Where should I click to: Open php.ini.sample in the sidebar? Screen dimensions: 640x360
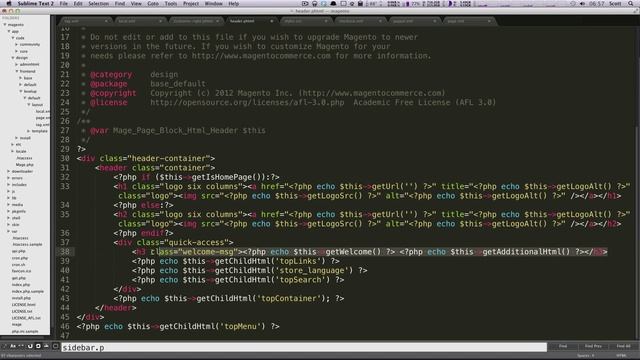tap(25, 331)
